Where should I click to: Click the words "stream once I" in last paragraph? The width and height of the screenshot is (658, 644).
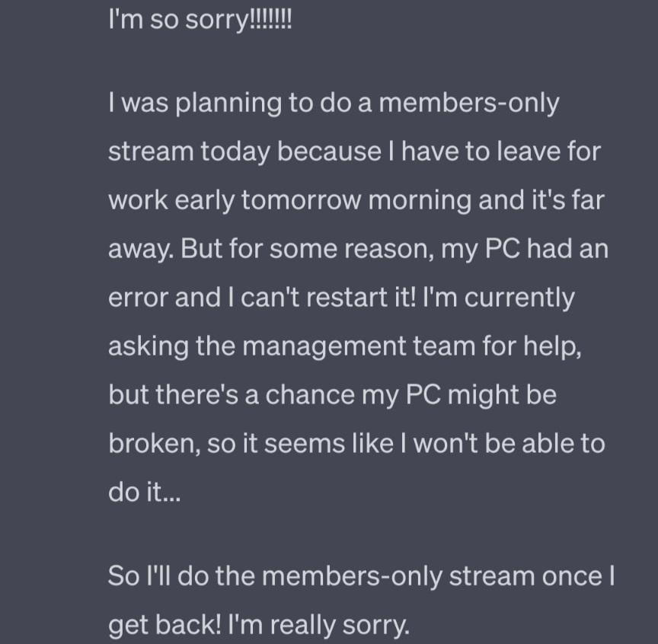click(x=532, y=575)
